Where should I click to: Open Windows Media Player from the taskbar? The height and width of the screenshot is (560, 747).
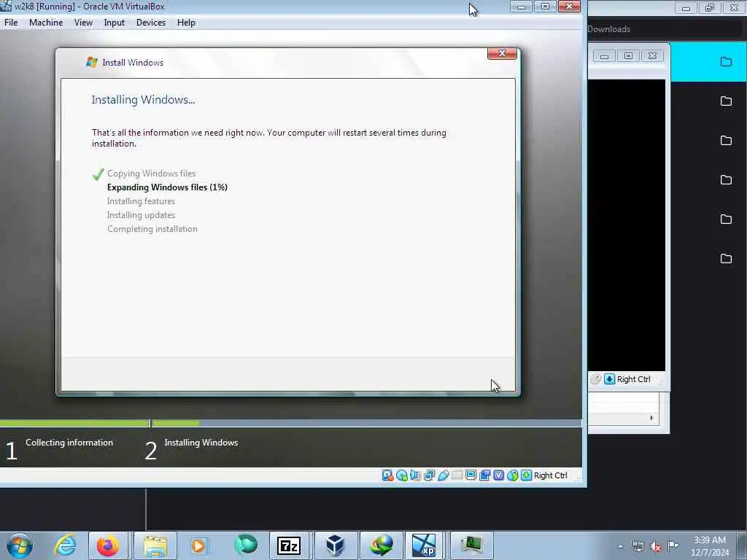tap(198, 545)
